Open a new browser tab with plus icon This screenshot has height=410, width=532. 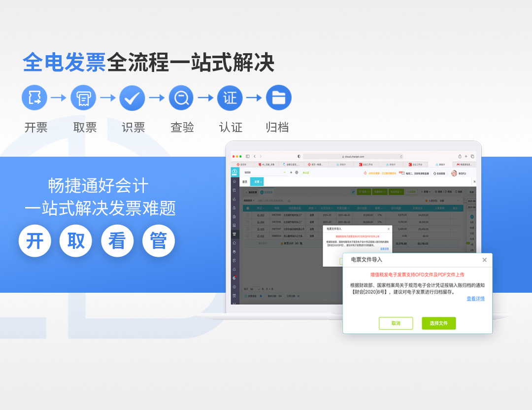[x=466, y=156]
